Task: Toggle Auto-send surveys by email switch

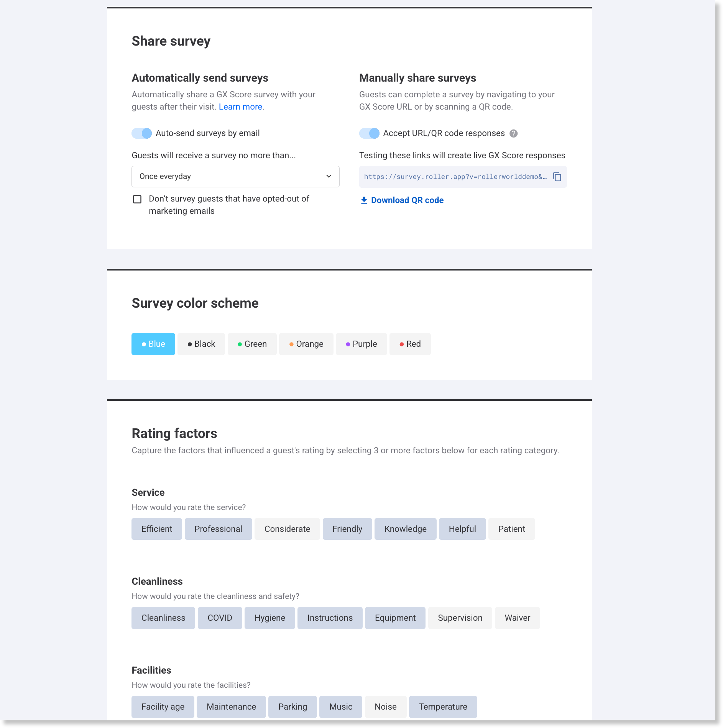Action: [x=142, y=133]
